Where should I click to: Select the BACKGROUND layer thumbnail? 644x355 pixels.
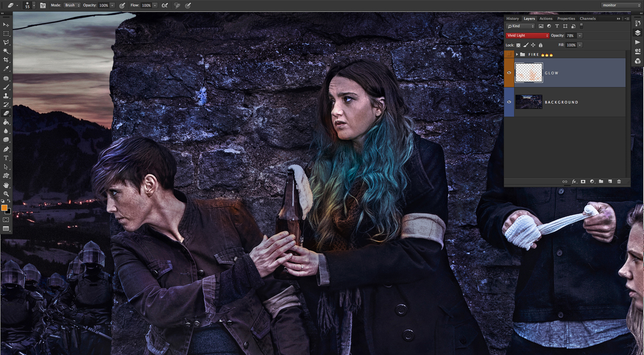529,102
